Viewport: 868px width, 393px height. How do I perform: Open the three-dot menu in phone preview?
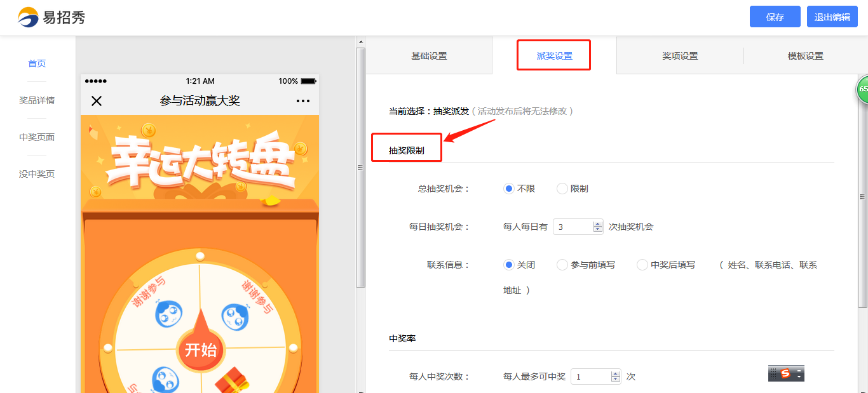pos(303,101)
